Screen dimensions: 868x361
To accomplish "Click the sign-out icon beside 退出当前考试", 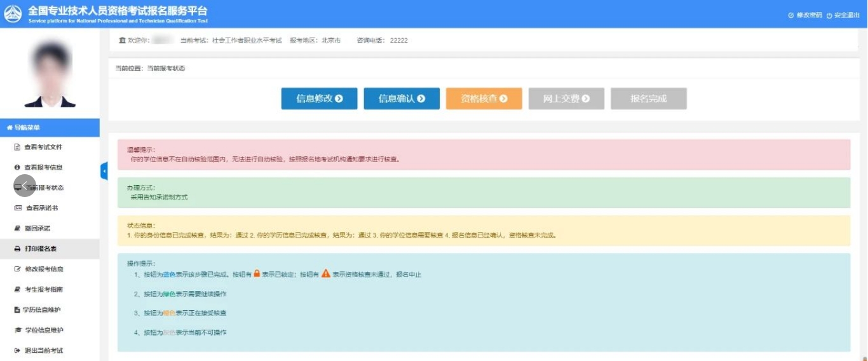I will 18,350.
